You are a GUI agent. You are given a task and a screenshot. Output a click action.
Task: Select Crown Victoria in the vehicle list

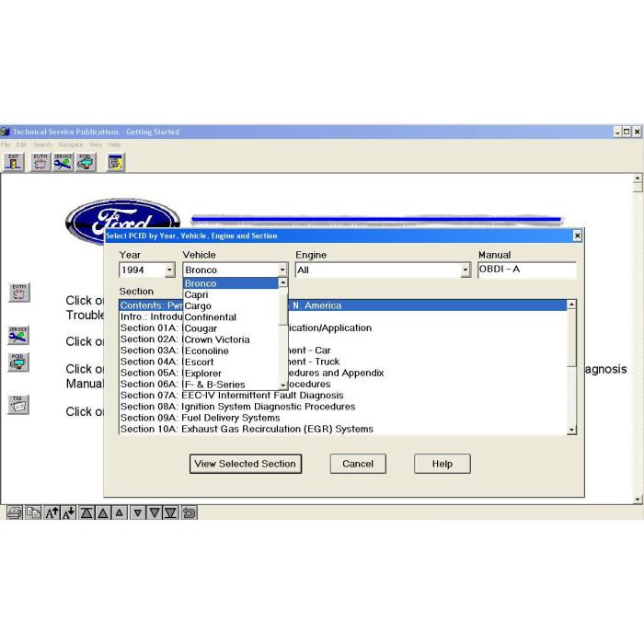pyautogui.click(x=231, y=339)
